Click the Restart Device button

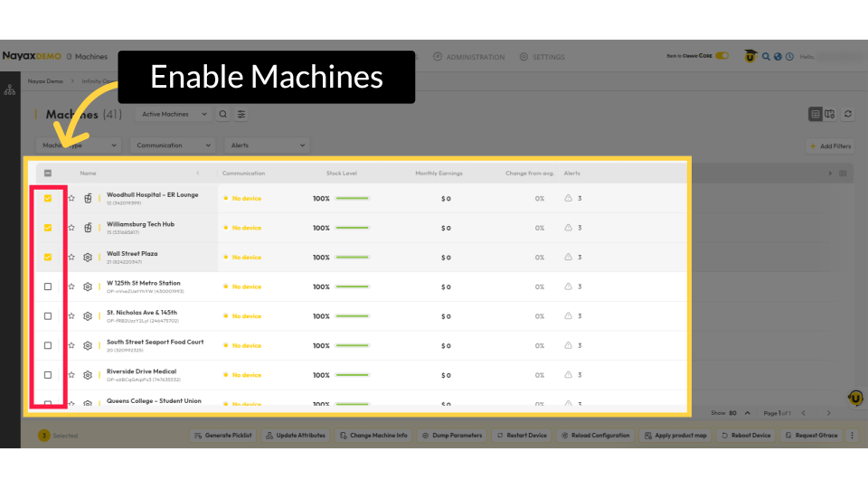tap(522, 436)
